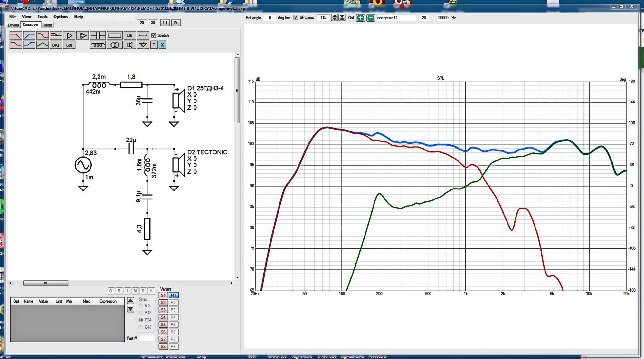The image size is (644, 359).
Task: Uncheck the Stretch checkbox
Action: coord(154,35)
